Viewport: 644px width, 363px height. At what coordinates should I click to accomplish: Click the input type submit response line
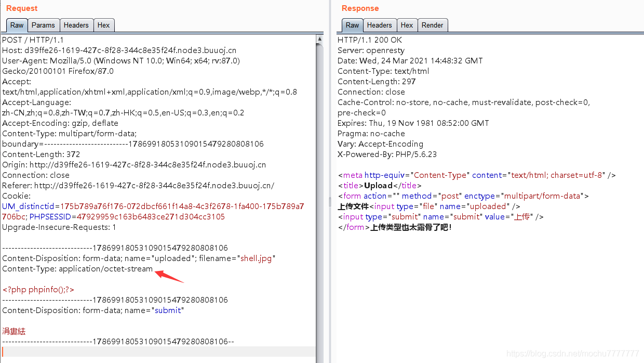click(441, 217)
